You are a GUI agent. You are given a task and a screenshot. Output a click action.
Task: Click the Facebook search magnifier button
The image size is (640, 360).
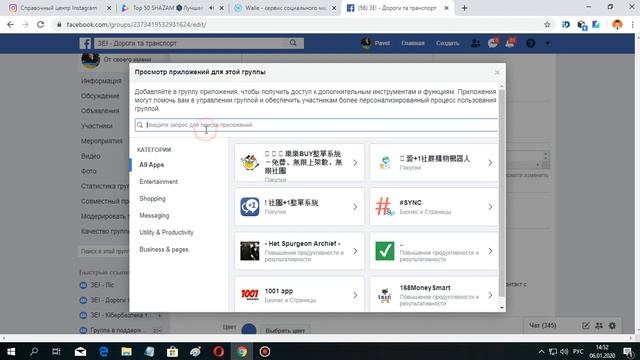(293, 43)
